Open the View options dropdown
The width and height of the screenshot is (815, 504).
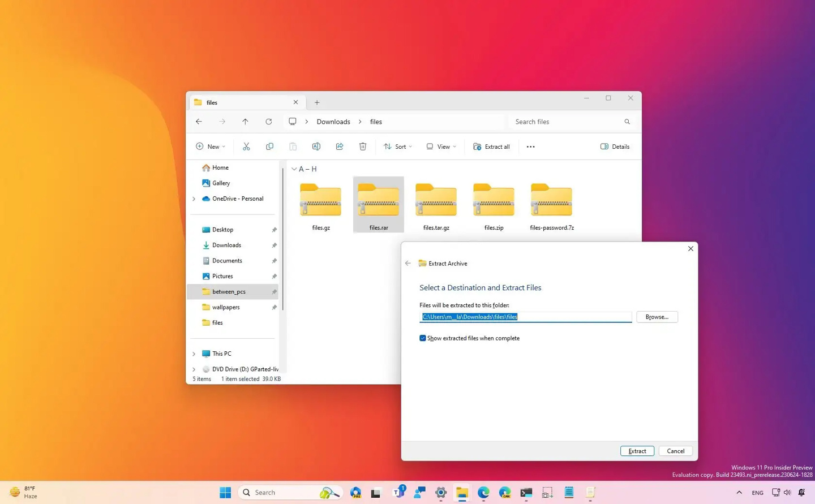coord(441,147)
